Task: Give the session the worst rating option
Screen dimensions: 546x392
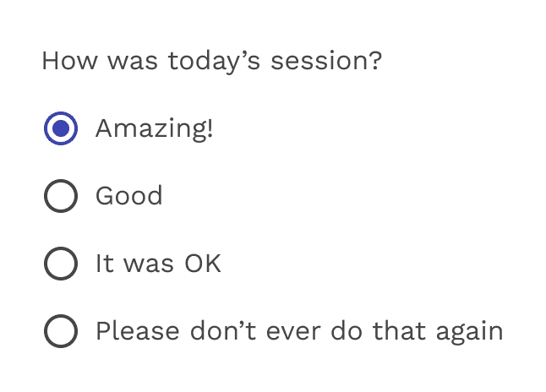Action: [x=60, y=332]
